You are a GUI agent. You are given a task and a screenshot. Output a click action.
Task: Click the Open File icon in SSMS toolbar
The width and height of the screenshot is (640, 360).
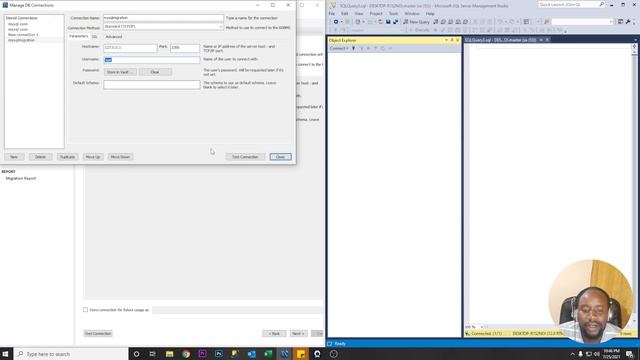[380, 22]
